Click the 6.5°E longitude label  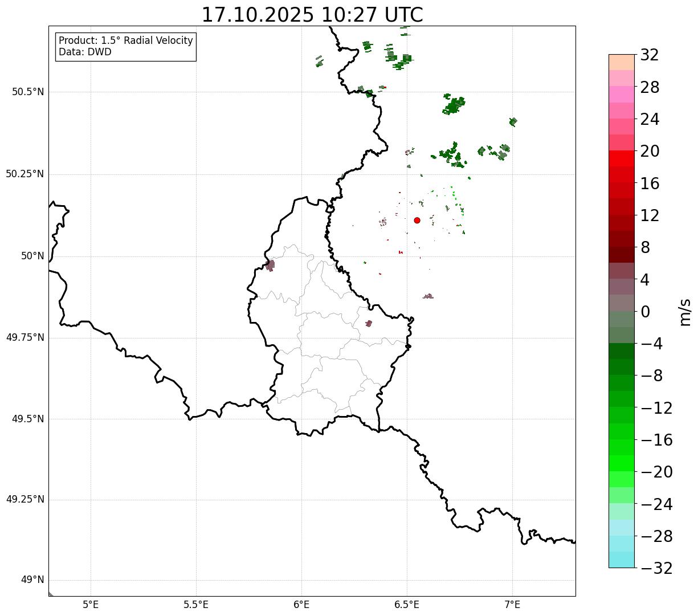coord(407,605)
